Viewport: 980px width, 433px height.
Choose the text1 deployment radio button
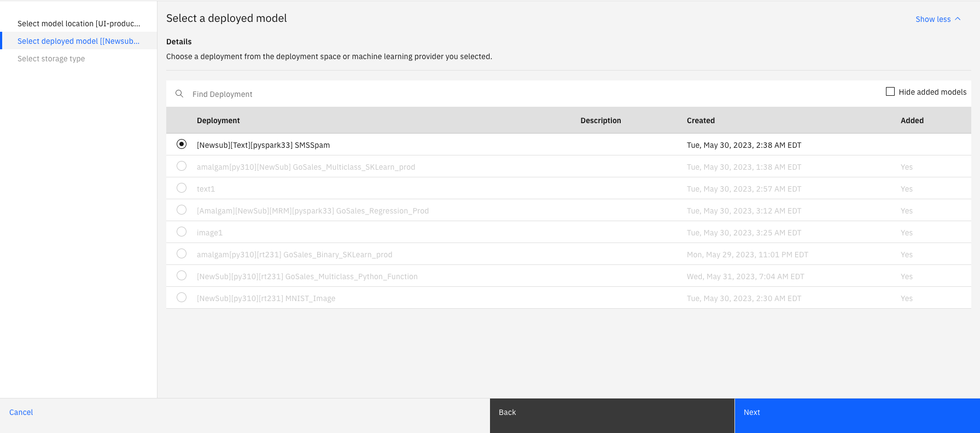182,188
